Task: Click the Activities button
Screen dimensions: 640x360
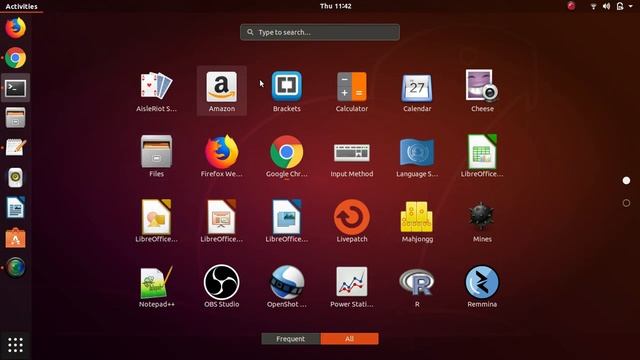Action: click(21, 6)
